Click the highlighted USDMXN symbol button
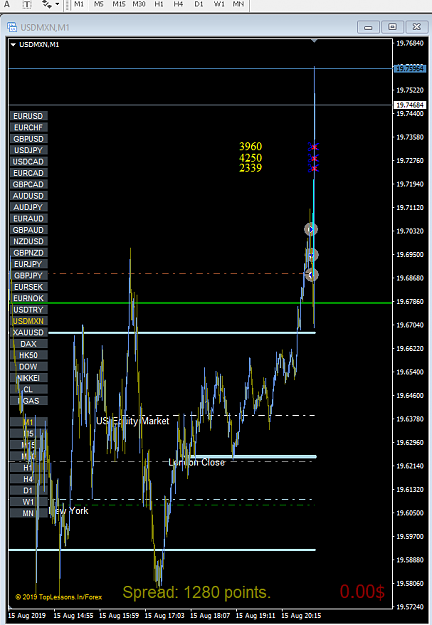The width and height of the screenshot is (432, 625). 29,321
